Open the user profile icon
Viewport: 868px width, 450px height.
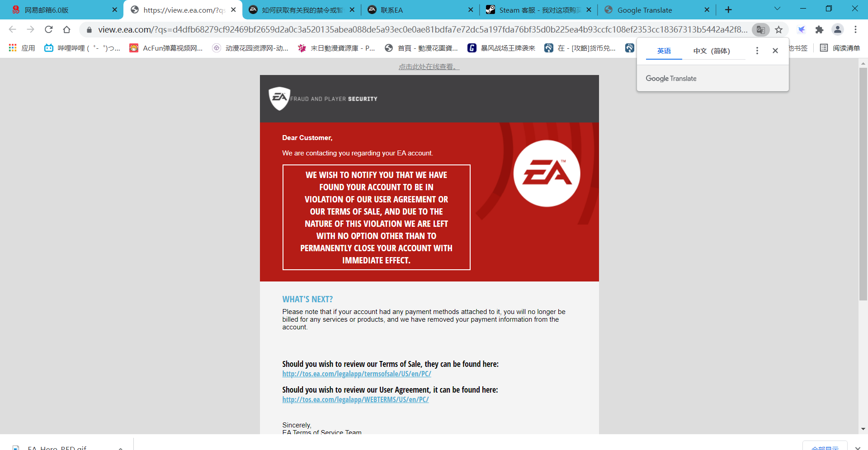(x=837, y=29)
